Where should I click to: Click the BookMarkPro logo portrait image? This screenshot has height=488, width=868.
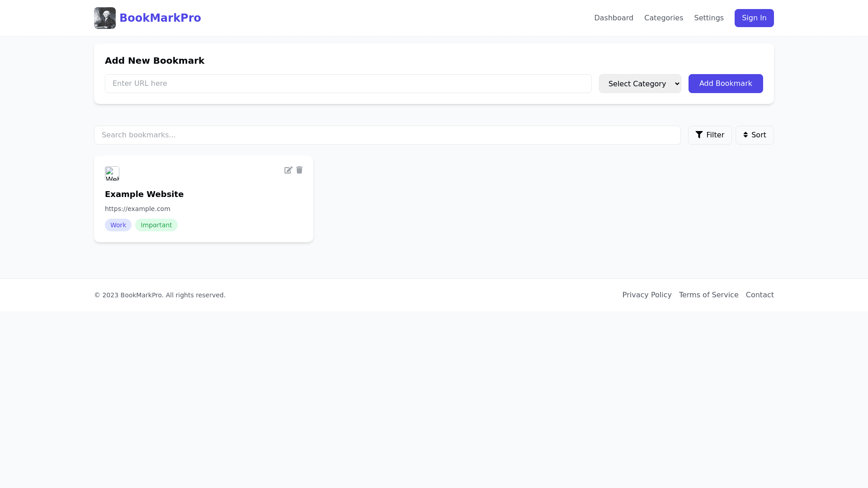point(105,18)
